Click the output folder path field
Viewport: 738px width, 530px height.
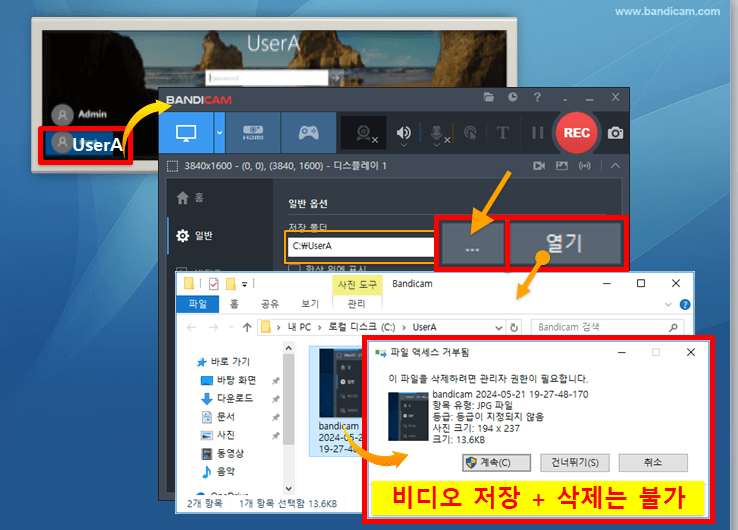point(361,246)
